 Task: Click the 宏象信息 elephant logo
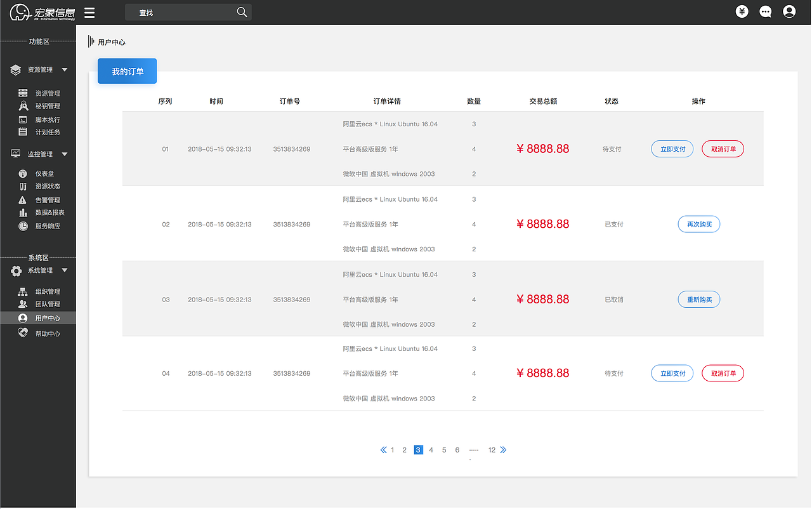pyautogui.click(x=42, y=13)
